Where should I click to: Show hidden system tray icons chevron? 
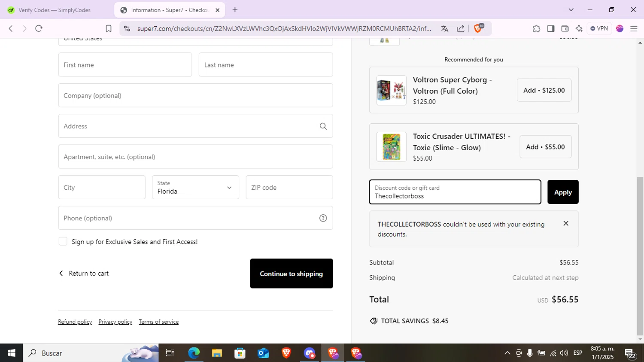point(507,353)
